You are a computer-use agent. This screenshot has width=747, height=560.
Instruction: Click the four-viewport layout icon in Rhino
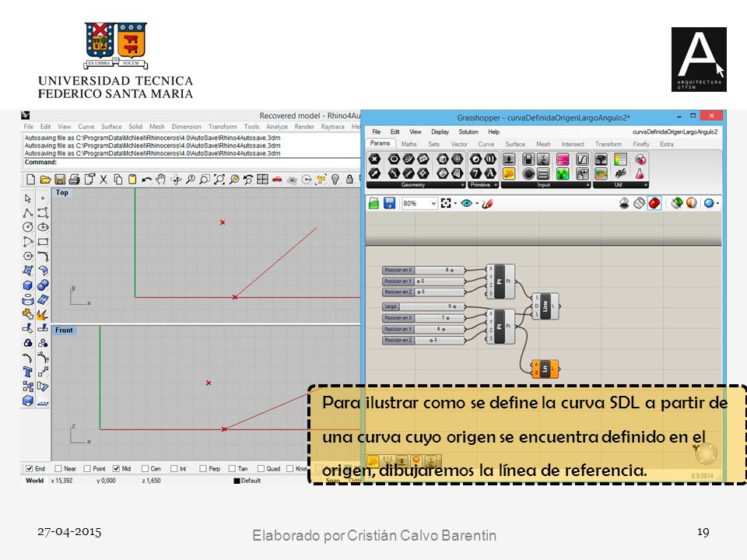pos(262,180)
